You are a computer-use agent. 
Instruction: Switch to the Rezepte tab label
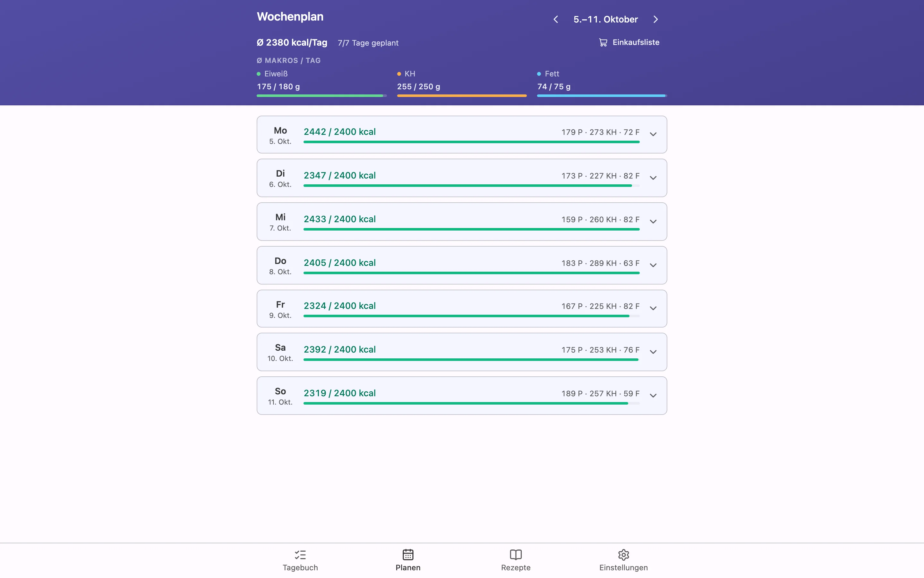click(x=516, y=568)
